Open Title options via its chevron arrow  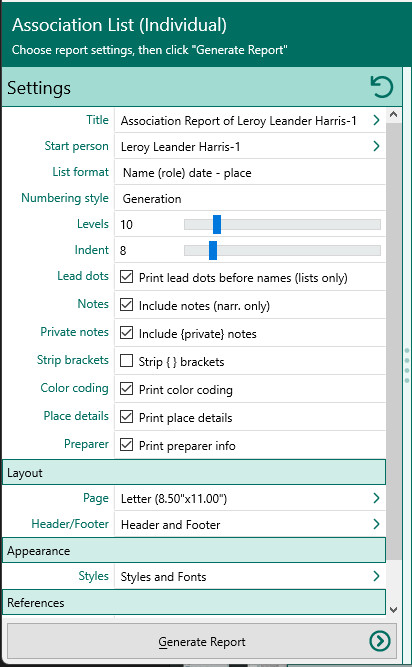(376, 120)
